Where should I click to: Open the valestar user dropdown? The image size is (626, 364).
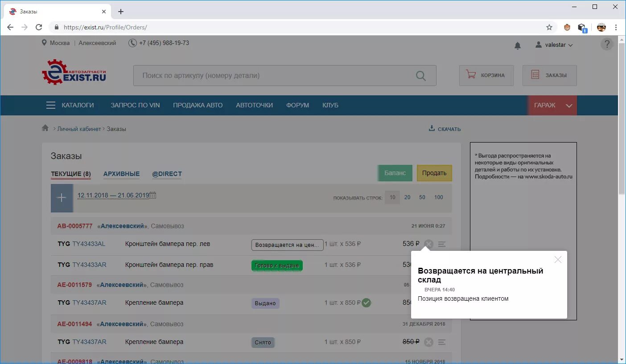pyautogui.click(x=554, y=45)
